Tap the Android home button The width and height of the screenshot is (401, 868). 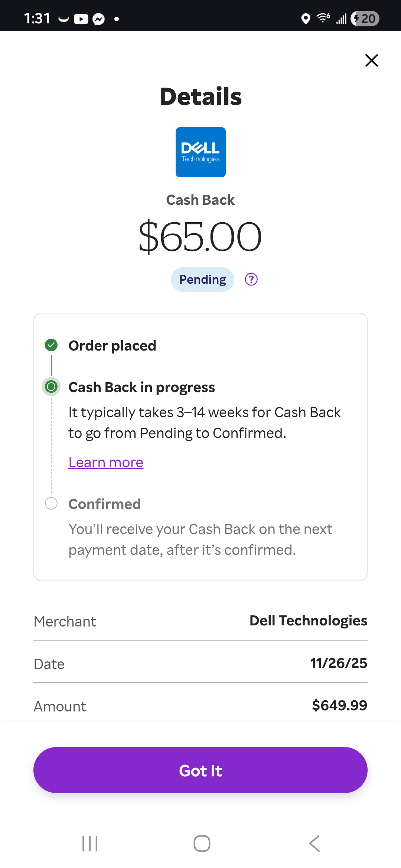tap(202, 844)
